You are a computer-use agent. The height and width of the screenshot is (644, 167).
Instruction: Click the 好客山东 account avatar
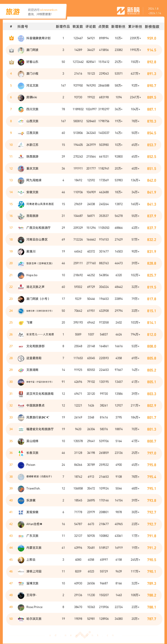click(21, 62)
